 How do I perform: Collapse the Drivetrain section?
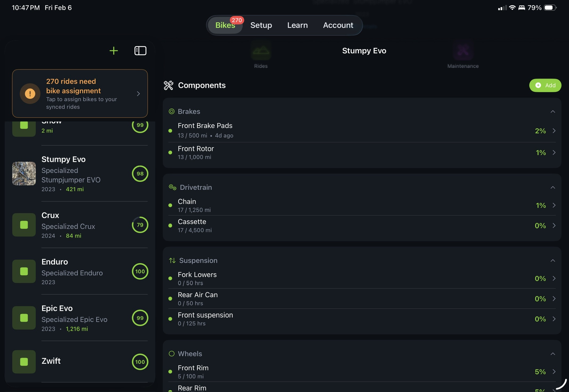pyautogui.click(x=553, y=188)
